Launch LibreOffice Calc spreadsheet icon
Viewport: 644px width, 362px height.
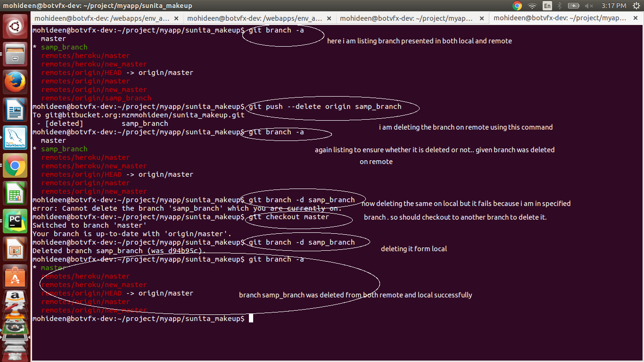point(16,193)
